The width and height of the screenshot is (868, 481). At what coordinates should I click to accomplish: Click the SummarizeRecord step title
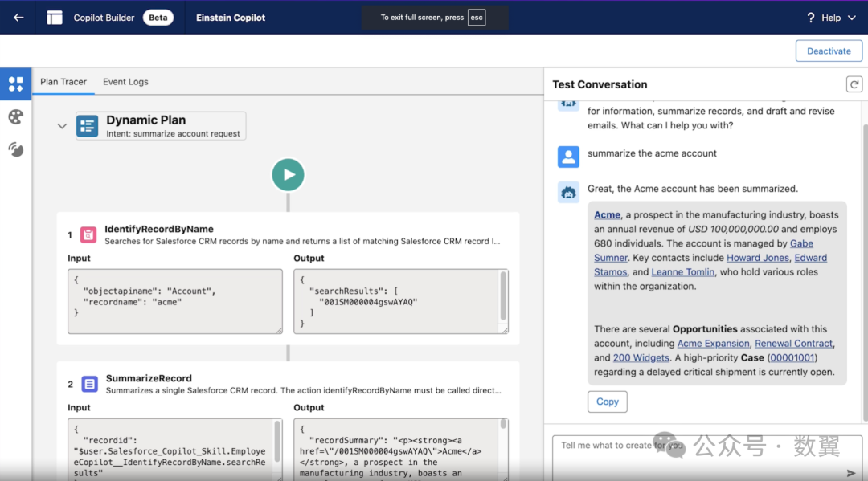click(149, 378)
